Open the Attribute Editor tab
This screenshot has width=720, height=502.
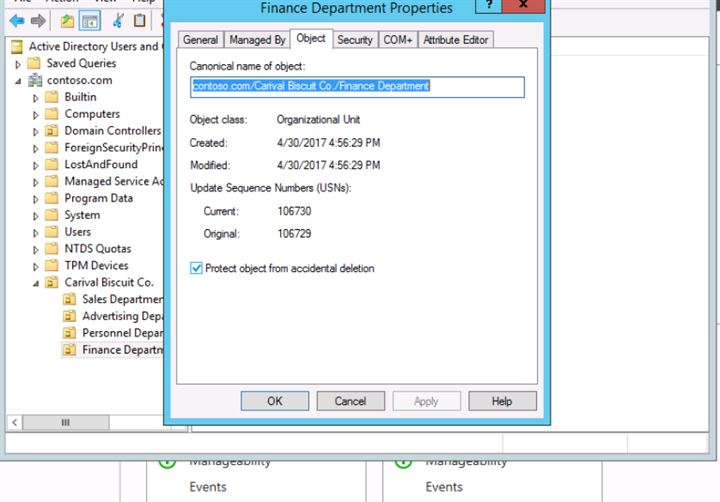455,40
